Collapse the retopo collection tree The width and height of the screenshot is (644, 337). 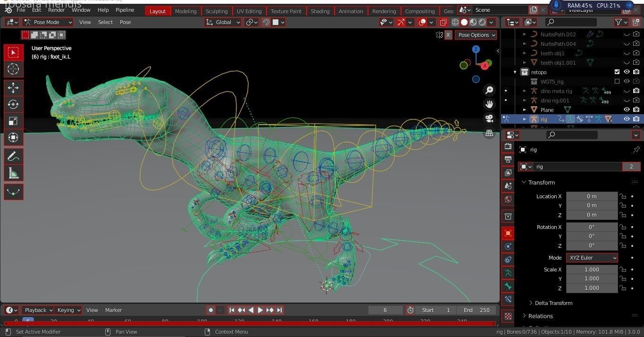[x=515, y=72]
